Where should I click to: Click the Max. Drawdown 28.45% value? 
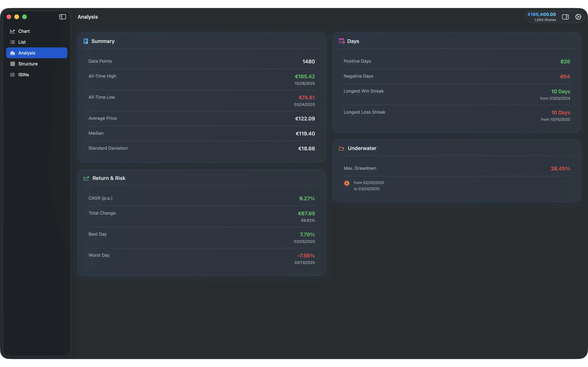[x=560, y=168]
